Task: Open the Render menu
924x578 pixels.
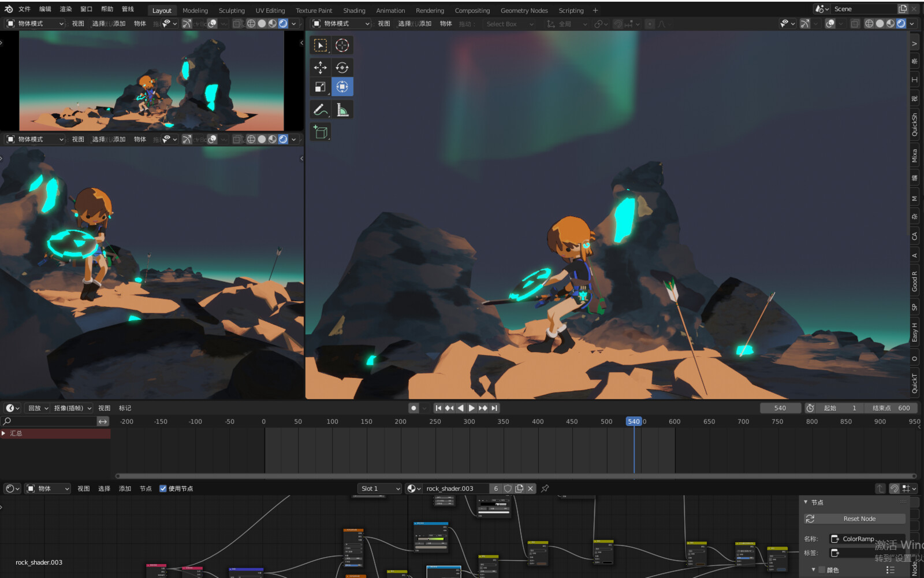Action: point(66,9)
